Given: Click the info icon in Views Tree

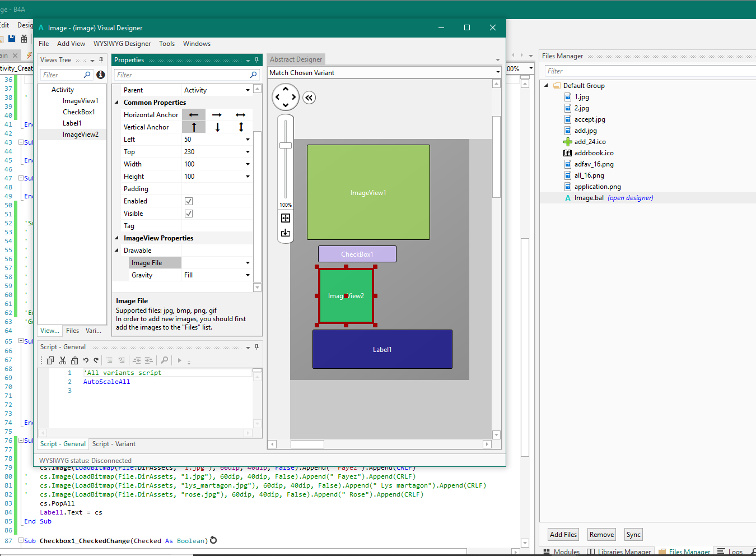Looking at the screenshot, I should tap(101, 75).
